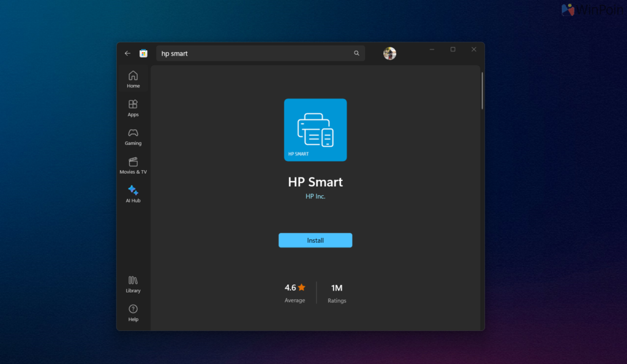Click the vertical scrollbar on the right
Viewport: 627px width, 364px height.
pos(482,92)
